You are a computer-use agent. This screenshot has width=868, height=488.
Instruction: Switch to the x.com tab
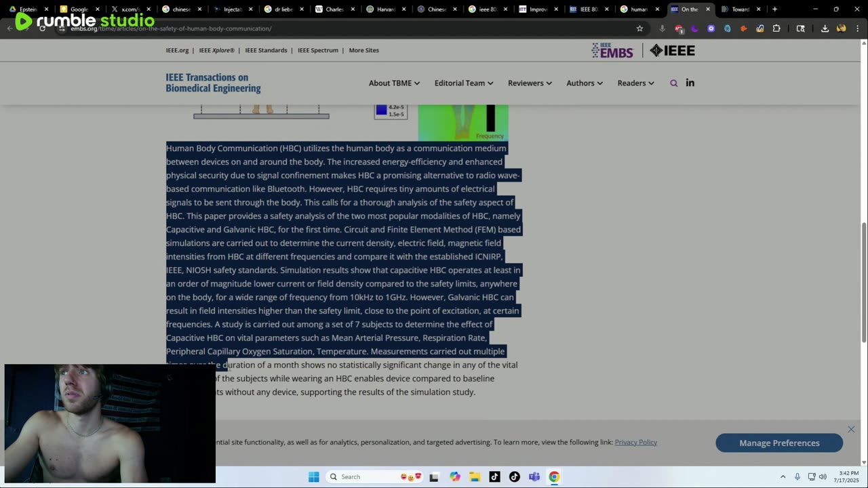pyautogui.click(x=129, y=9)
